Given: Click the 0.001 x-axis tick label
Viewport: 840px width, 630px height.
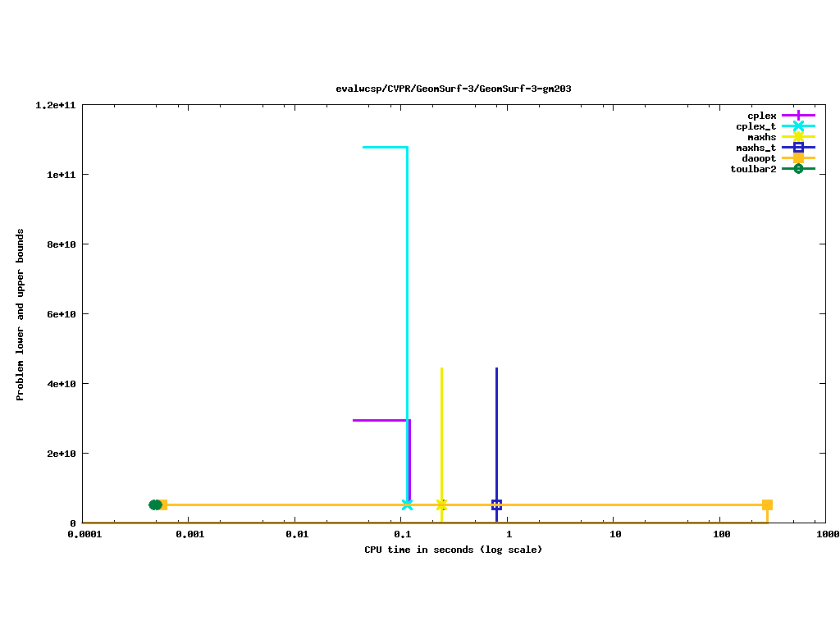Looking at the screenshot, I should pos(189,534).
